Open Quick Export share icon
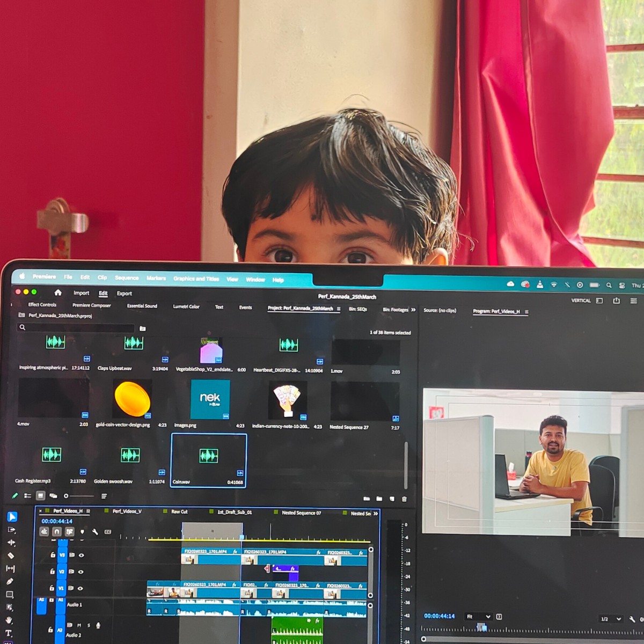Image resolution: width=644 pixels, height=644 pixels. point(616,301)
